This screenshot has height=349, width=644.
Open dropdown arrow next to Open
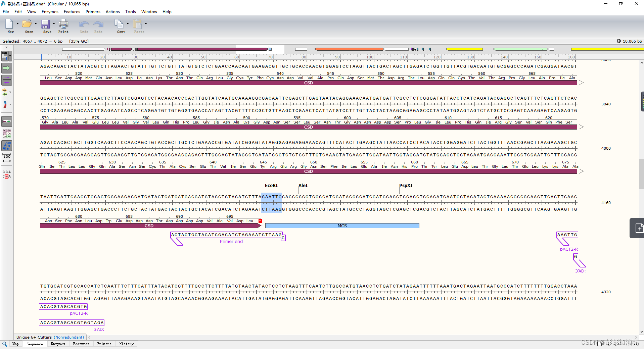pyautogui.click(x=36, y=24)
